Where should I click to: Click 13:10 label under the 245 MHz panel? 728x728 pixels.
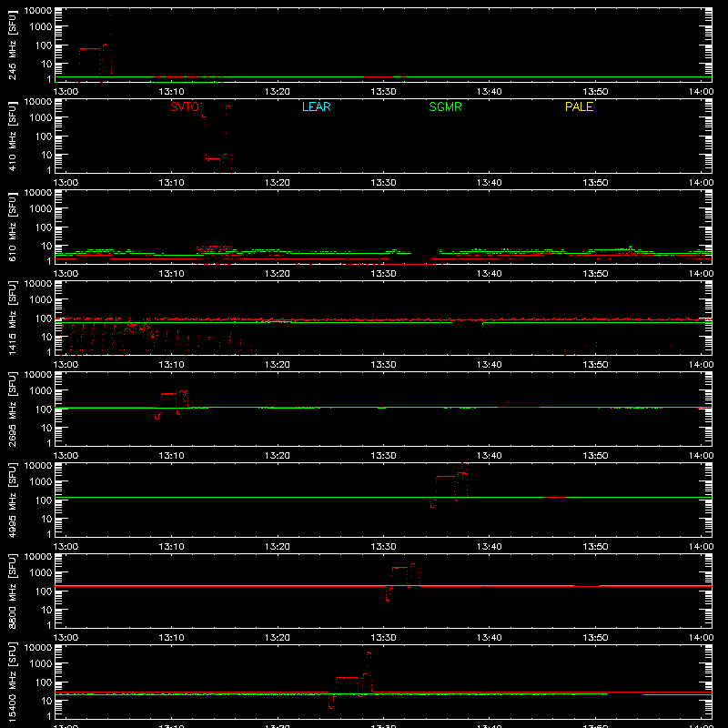pyautogui.click(x=171, y=92)
